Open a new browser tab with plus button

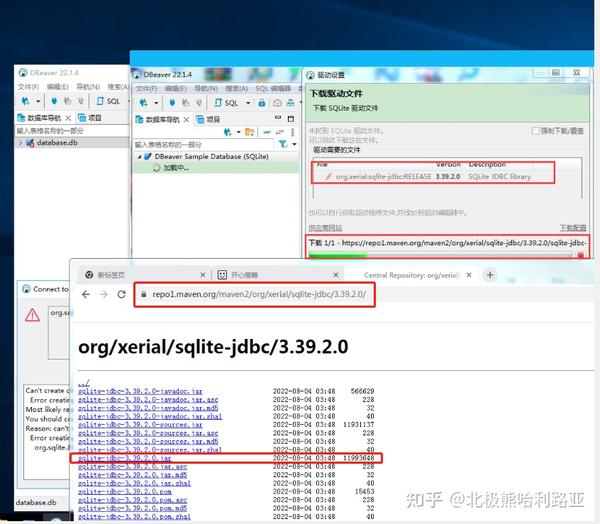[x=490, y=275]
